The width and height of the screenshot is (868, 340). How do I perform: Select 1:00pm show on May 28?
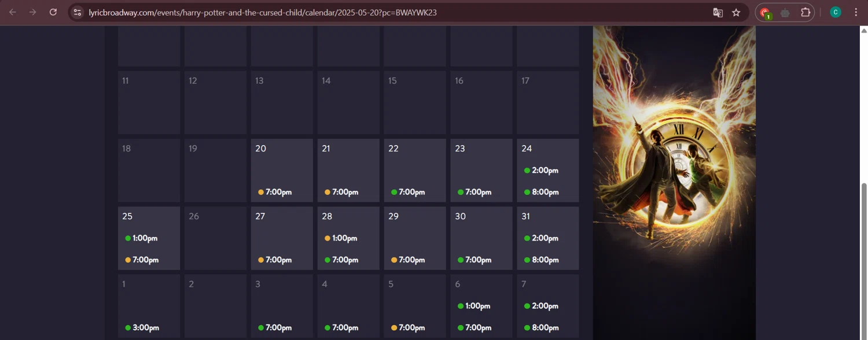click(341, 238)
